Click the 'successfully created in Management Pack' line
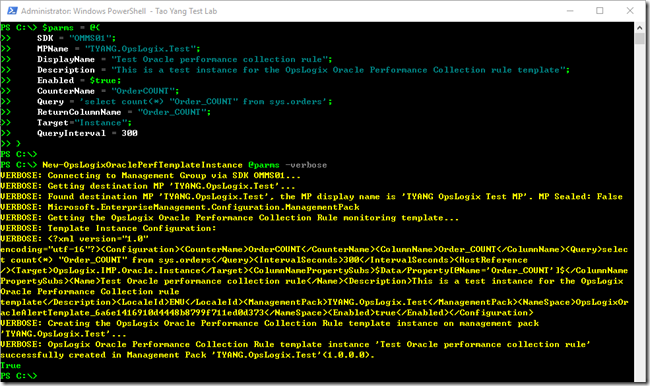This screenshot has width=650, height=386. click(187, 355)
